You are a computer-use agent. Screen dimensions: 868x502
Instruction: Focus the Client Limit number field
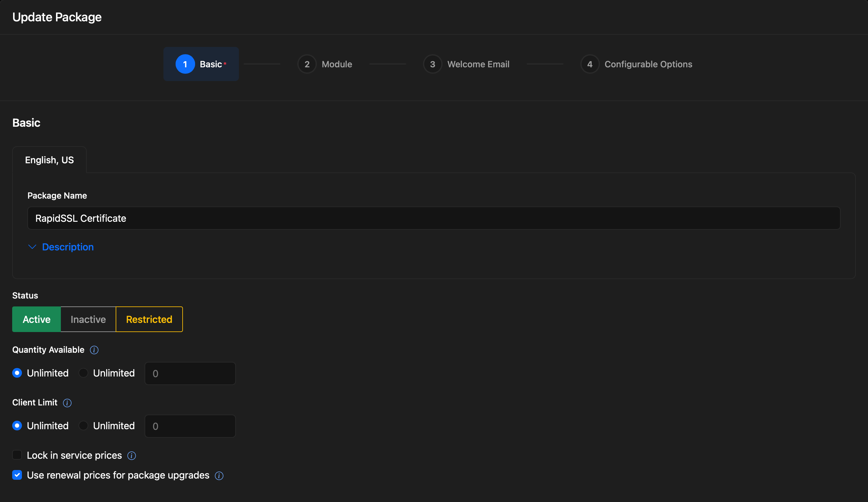click(190, 426)
